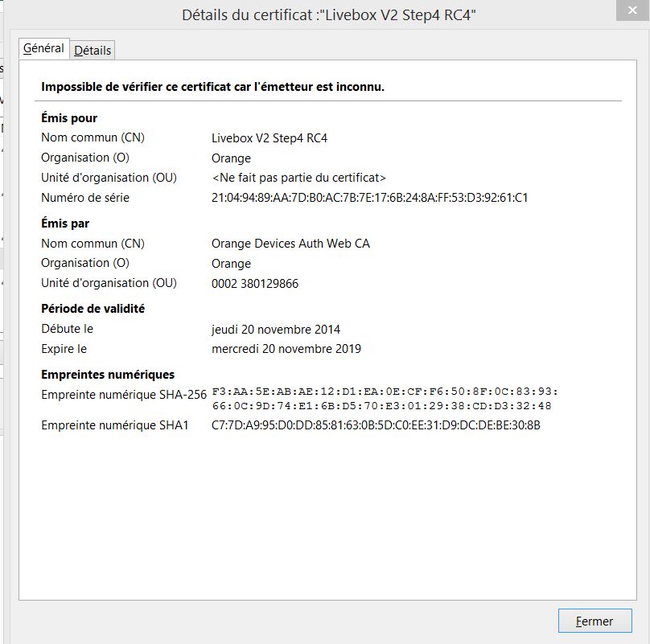Select the Général tab

click(43, 48)
